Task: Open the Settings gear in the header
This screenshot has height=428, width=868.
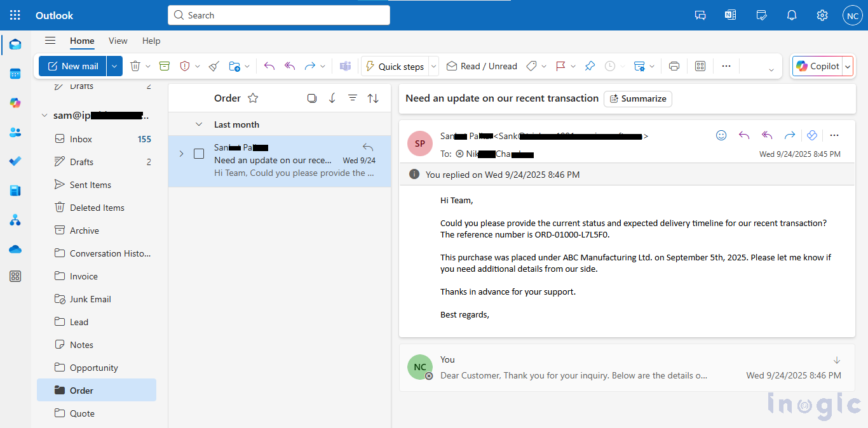Action: (x=822, y=15)
